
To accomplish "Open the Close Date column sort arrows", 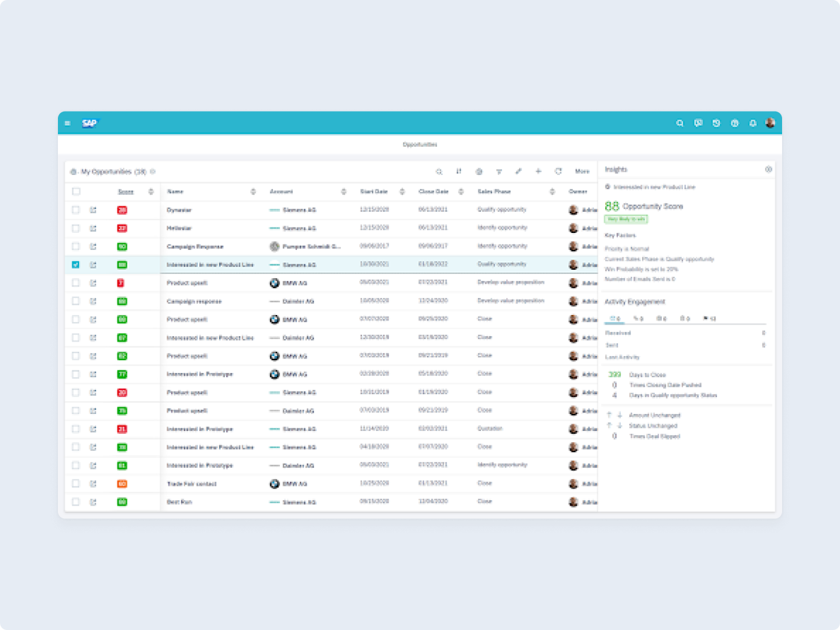I will 461,191.
